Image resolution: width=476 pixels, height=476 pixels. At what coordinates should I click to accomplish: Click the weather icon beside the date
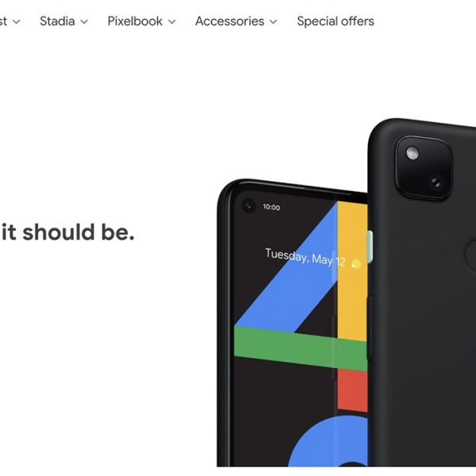[x=355, y=264]
